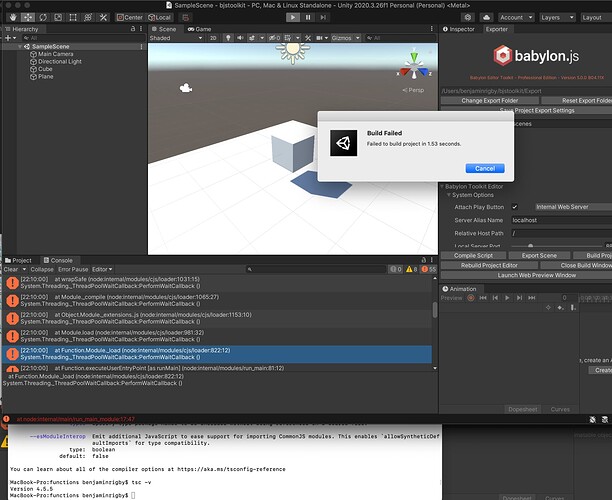Viewport: 612px width, 500px height.
Task: Open the Console Clear options arrow
Action: [24, 269]
